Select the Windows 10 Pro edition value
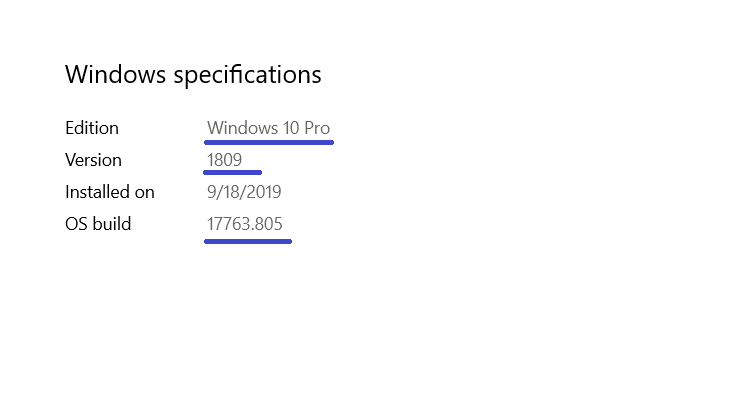Viewport: 754px width, 410px height. pyautogui.click(x=268, y=128)
